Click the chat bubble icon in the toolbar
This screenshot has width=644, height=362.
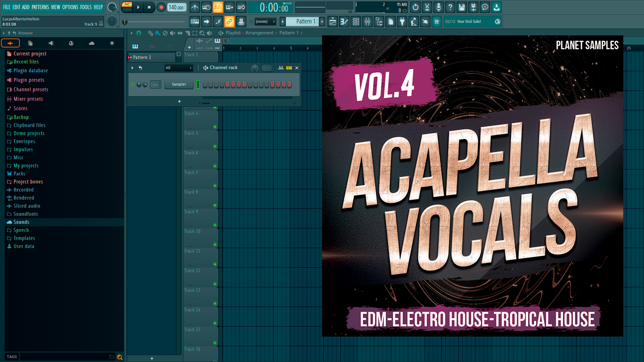pyautogui.click(x=485, y=7)
